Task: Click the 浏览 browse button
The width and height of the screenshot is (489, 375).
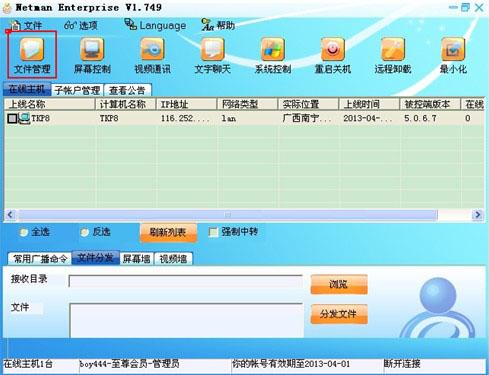Action: point(339,284)
